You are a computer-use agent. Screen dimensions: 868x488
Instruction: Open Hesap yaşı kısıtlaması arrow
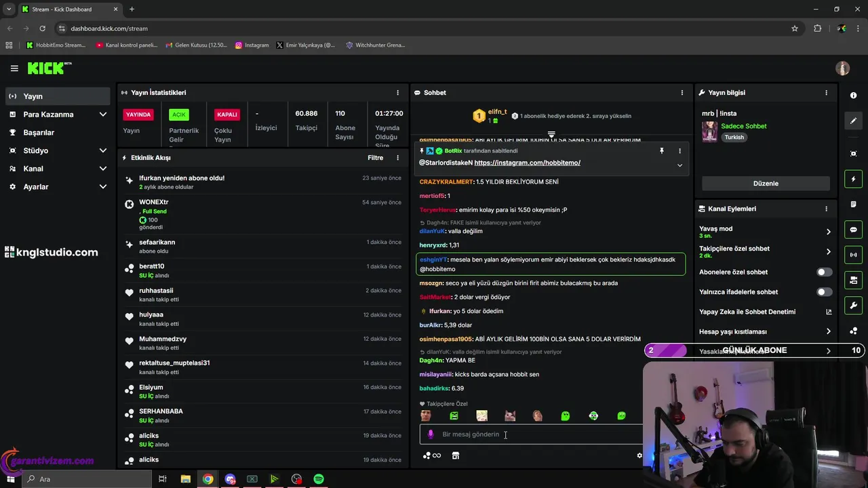coord(828,332)
